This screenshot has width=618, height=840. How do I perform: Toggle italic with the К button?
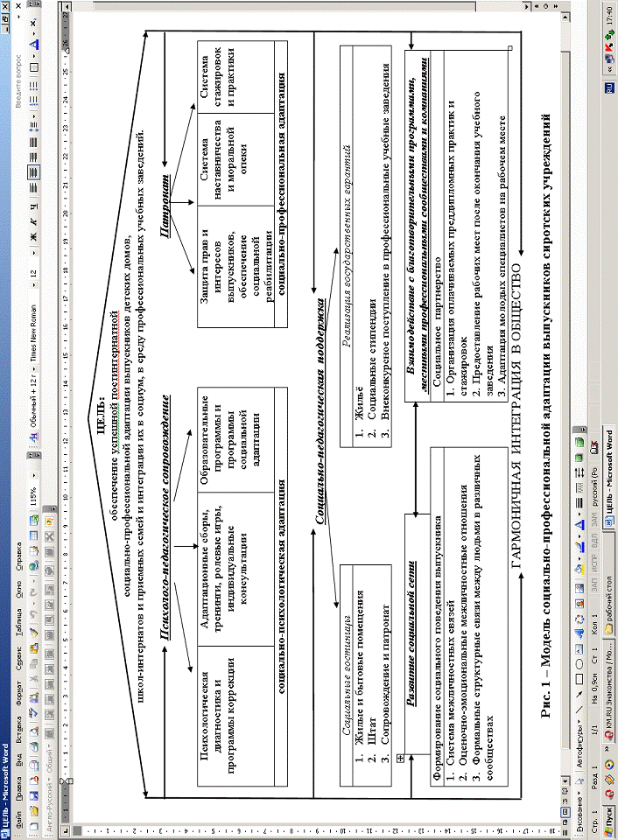(x=34, y=221)
